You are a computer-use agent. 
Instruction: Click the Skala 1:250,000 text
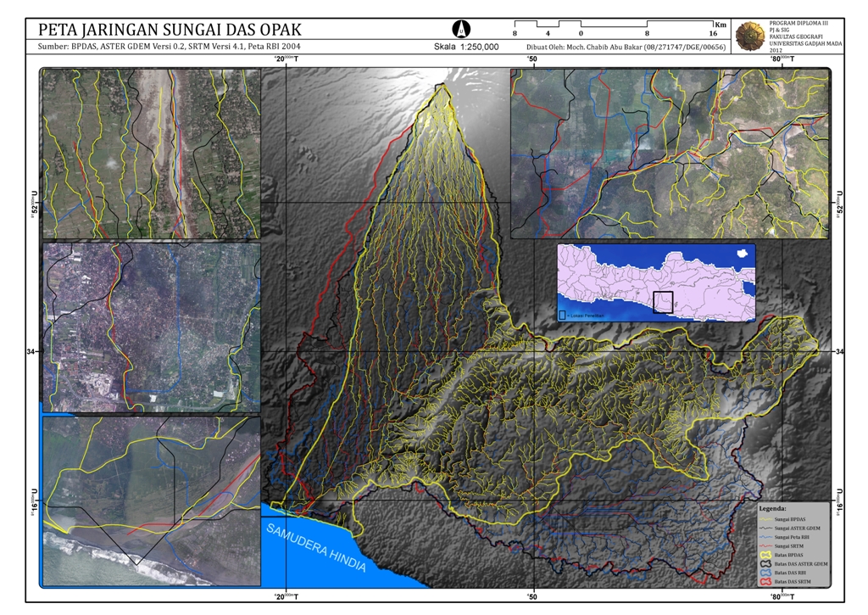click(x=466, y=48)
